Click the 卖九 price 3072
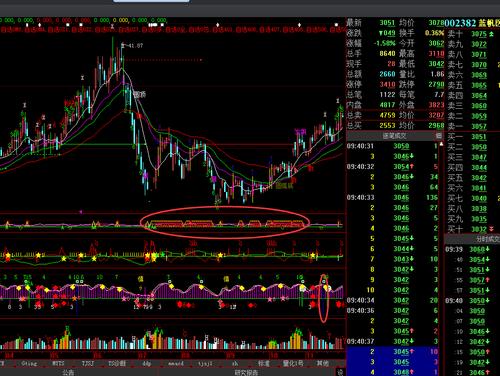Viewport: 500px width, 376px height. coord(479,44)
